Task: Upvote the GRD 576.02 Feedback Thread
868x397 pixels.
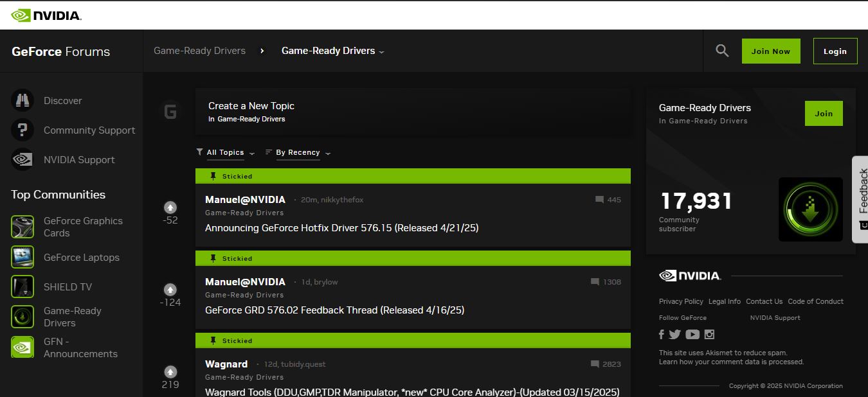Action: click(x=170, y=289)
